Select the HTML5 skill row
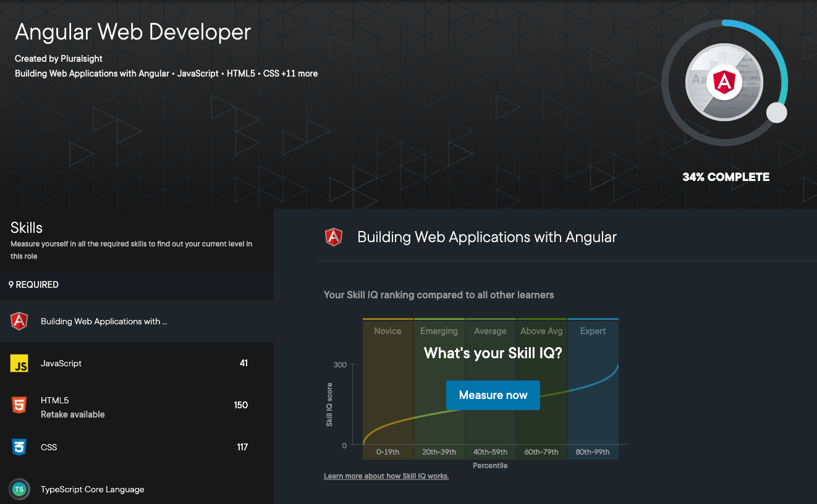 tap(137, 405)
